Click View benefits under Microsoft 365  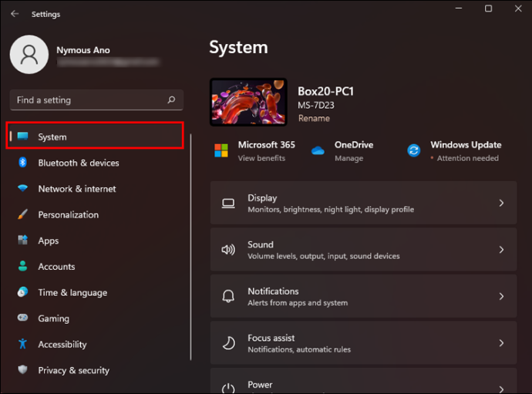[x=261, y=158]
